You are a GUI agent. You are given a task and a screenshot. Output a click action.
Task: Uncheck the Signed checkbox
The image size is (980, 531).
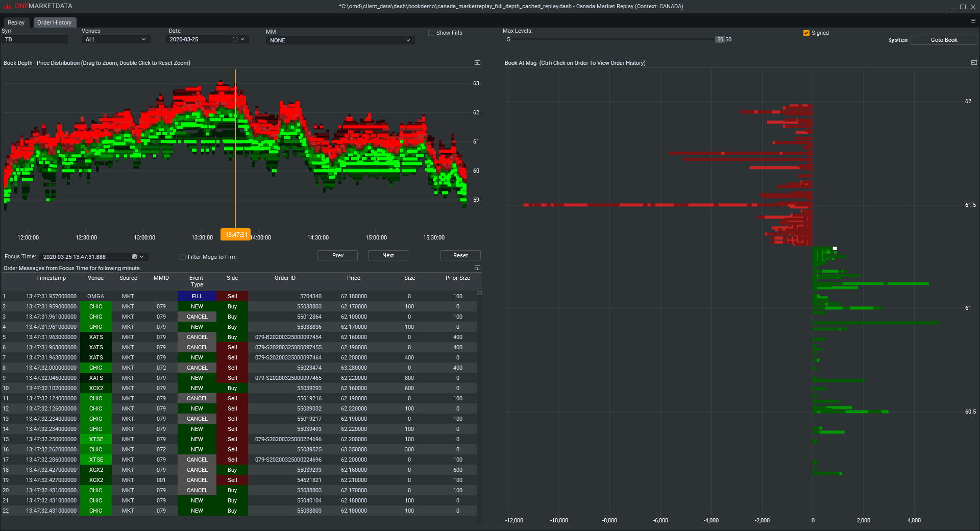tap(805, 33)
